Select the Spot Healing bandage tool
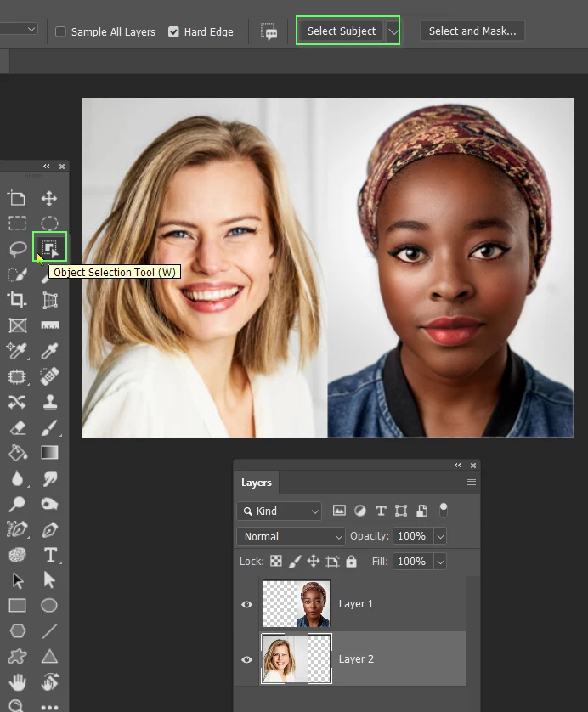588x712 pixels. [x=49, y=376]
